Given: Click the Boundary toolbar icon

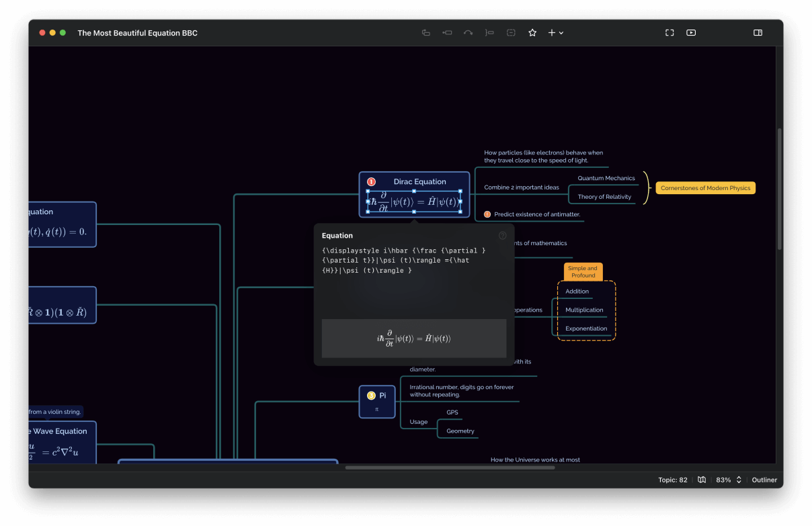Looking at the screenshot, I should click(511, 32).
